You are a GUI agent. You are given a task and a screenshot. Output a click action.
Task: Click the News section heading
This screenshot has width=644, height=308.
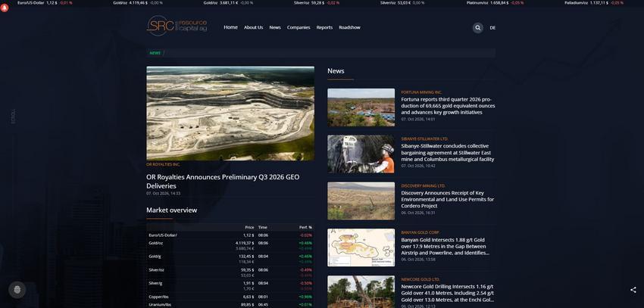(336, 71)
